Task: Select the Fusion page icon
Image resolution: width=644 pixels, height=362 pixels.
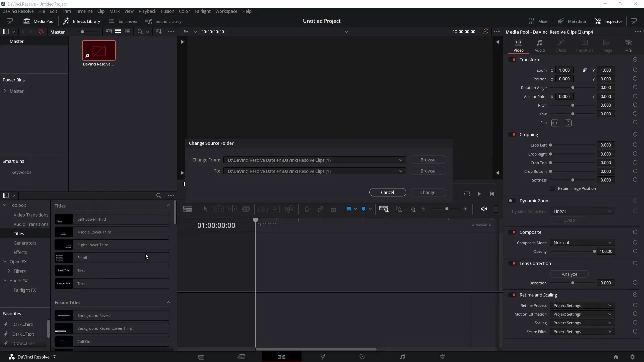Action: 322,357
